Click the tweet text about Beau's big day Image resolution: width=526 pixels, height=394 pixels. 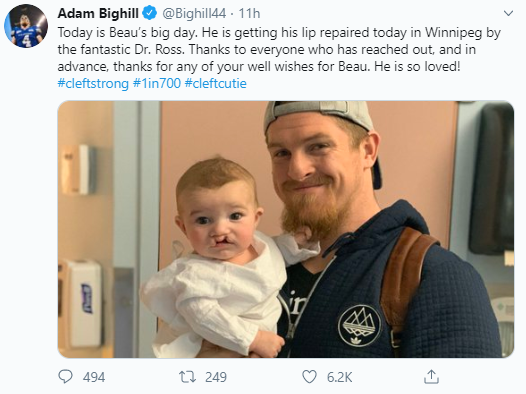coord(279,50)
